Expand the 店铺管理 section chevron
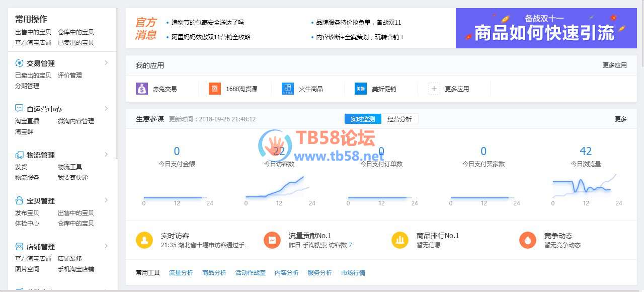The image size is (644, 292). tap(106, 246)
